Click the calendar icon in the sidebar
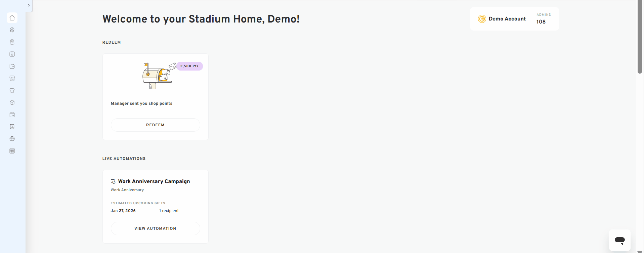Screen dimensions: 644x253 [12, 115]
